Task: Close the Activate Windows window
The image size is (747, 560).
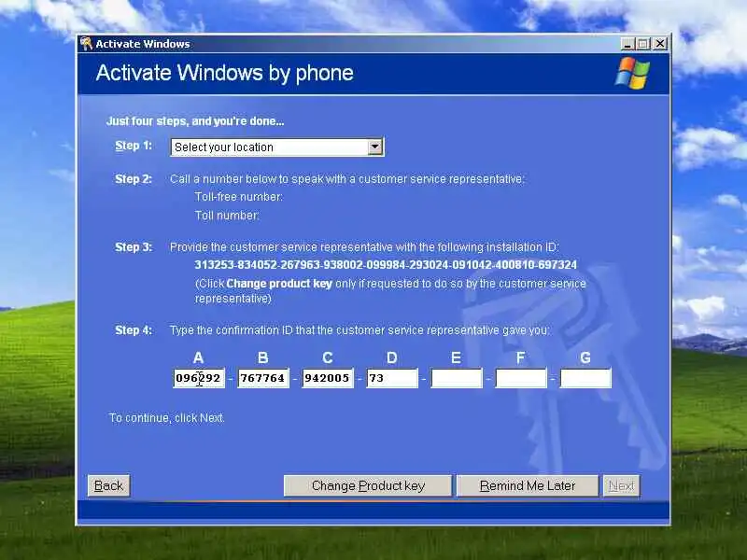Action: 660,44
